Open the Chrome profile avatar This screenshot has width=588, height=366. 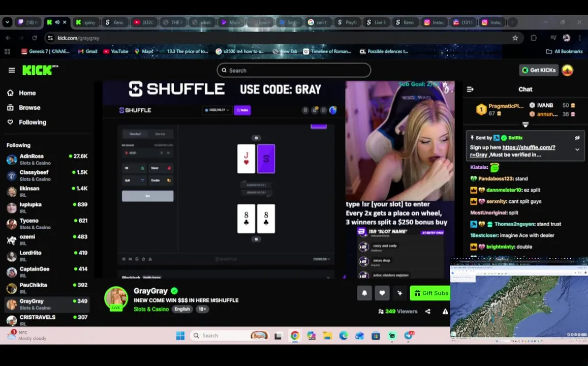(566, 38)
